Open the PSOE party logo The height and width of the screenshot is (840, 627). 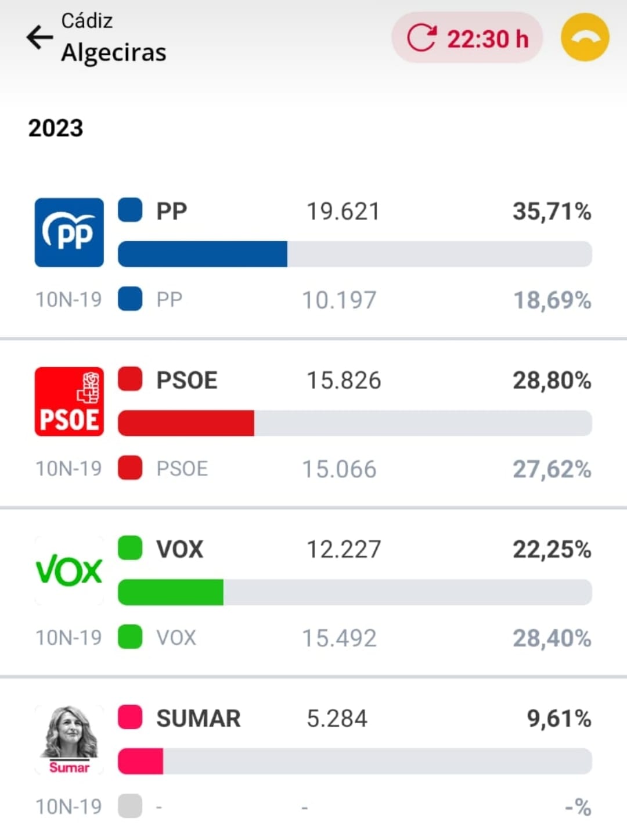(69, 401)
